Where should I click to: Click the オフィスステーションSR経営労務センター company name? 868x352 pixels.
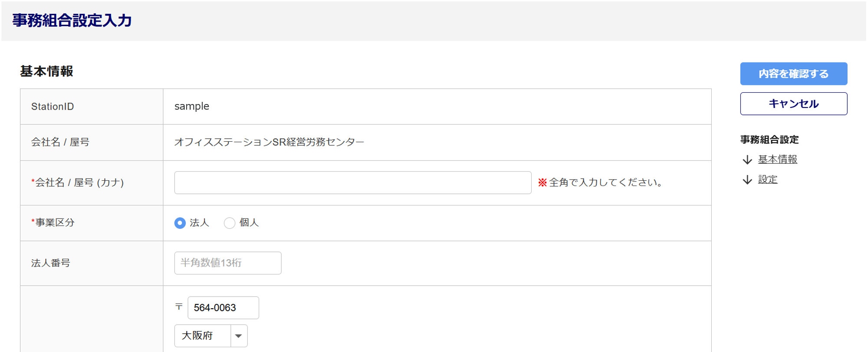(x=269, y=142)
